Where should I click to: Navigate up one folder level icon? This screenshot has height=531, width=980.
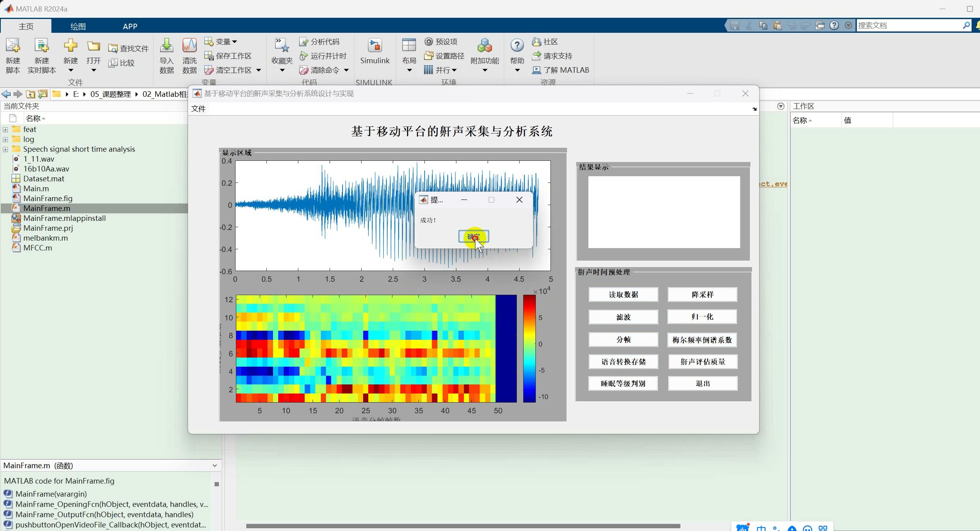coord(30,94)
